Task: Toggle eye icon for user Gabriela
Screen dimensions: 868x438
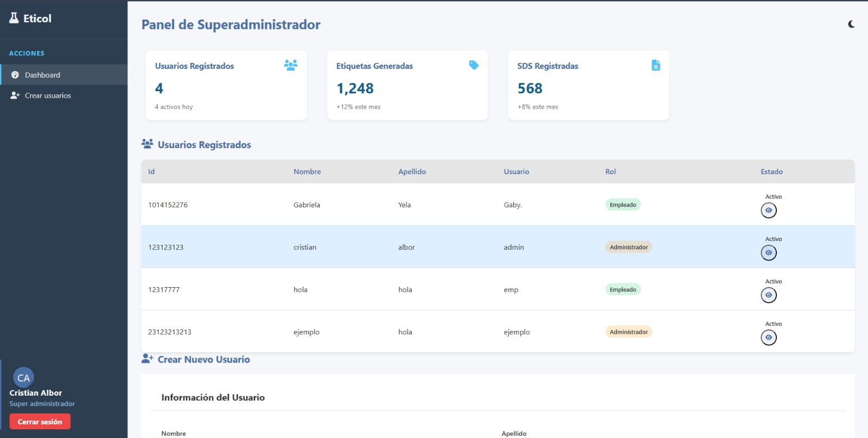Action: pyautogui.click(x=768, y=211)
